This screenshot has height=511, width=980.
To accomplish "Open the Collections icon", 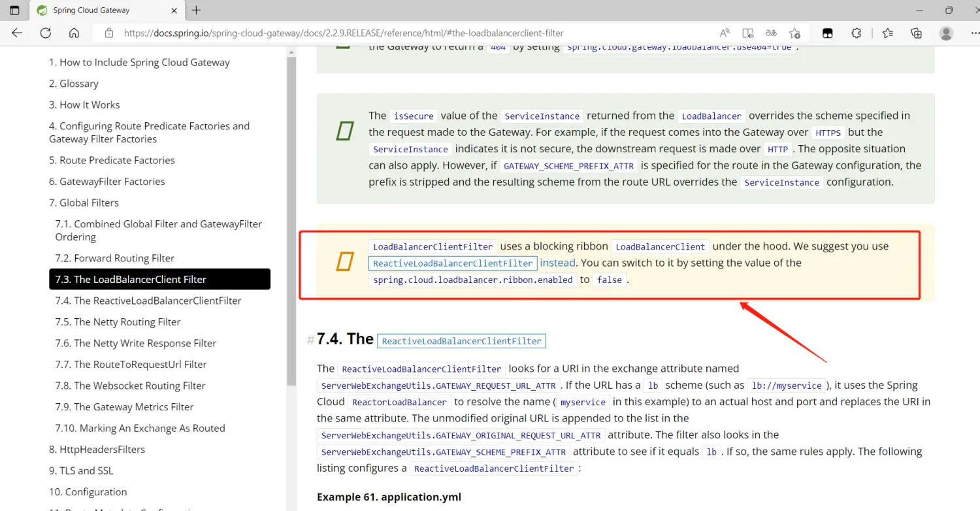I will 916,33.
